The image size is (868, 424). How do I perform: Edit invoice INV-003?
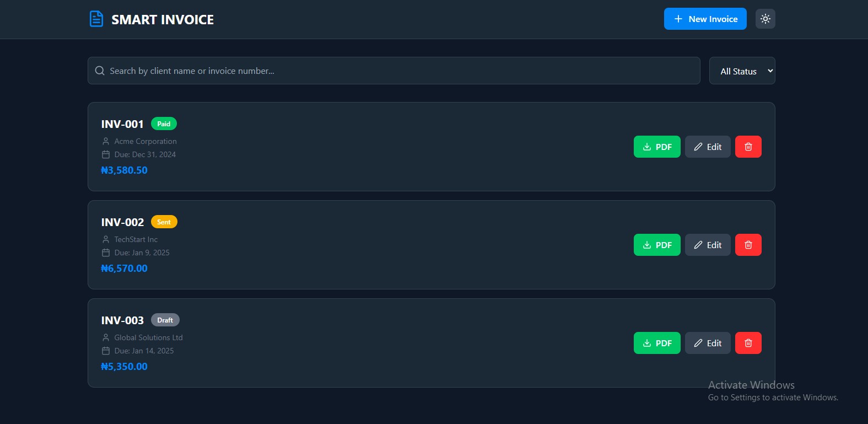(708, 343)
